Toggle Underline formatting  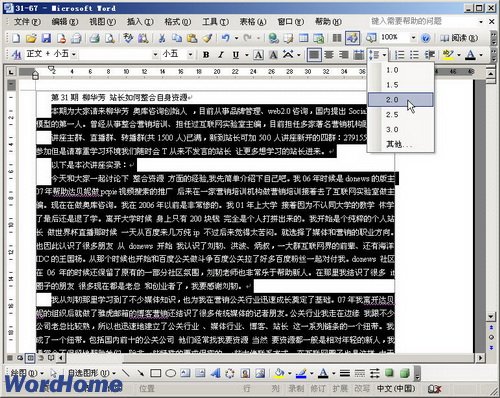[x=236, y=54]
